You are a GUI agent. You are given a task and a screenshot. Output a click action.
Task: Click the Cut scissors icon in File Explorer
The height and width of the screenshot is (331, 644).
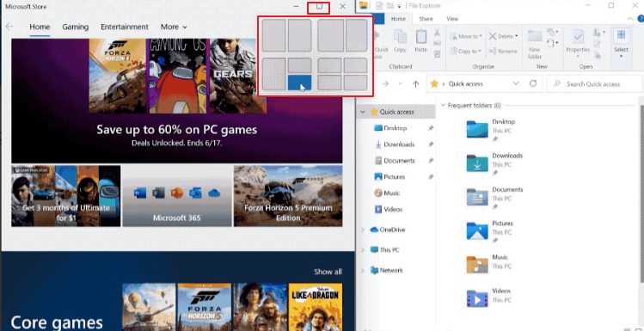pyautogui.click(x=437, y=33)
